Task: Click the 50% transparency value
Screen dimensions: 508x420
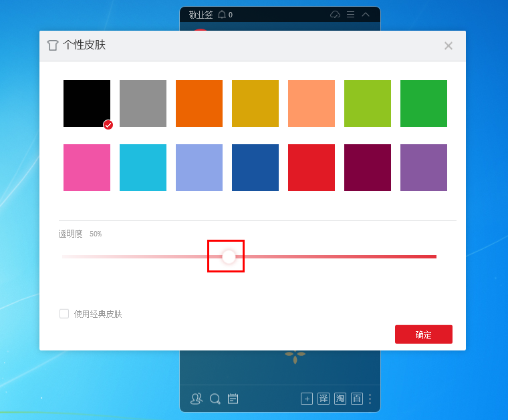Action: pos(96,234)
